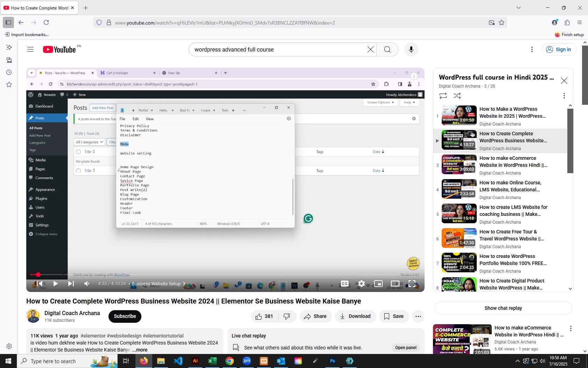Open history in Firefox sidebar
This screenshot has width=588, height=368.
pos(9,72)
